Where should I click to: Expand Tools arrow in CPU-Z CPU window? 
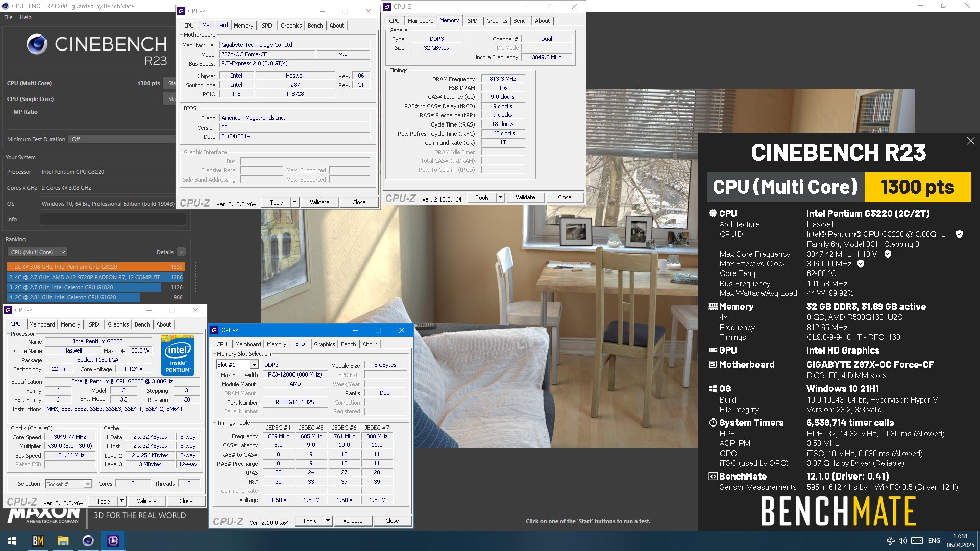[121, 501]
